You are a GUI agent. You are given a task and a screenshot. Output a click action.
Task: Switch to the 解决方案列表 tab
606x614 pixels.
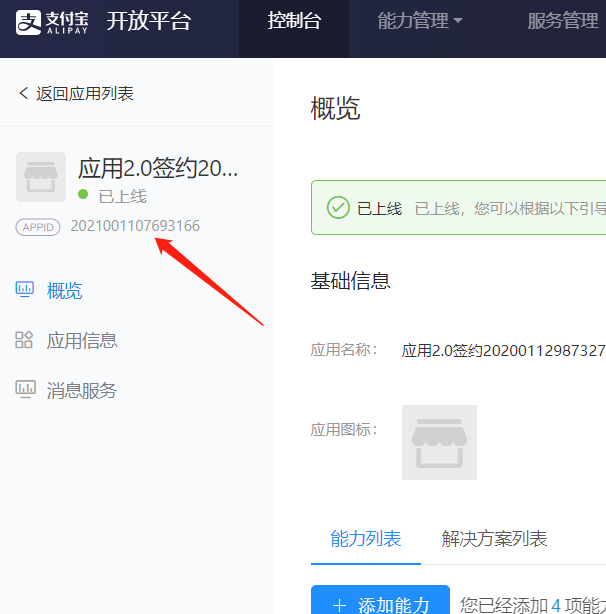coord(494,539)
